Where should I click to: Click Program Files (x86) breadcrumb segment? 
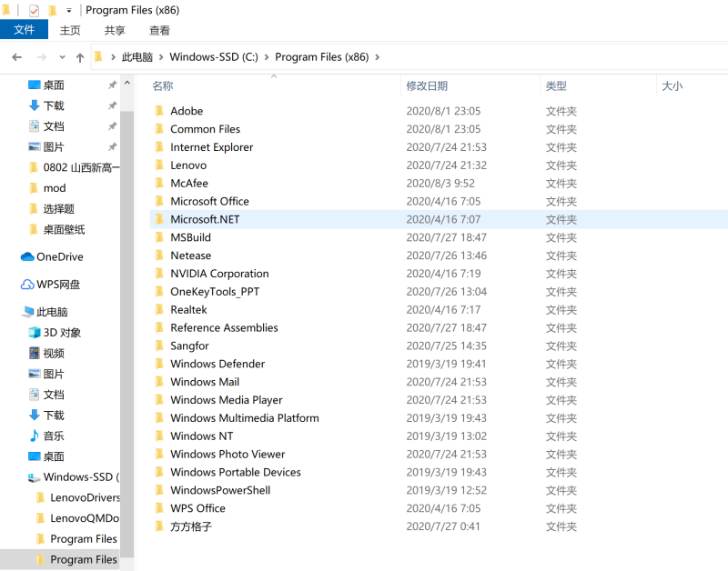322,57
